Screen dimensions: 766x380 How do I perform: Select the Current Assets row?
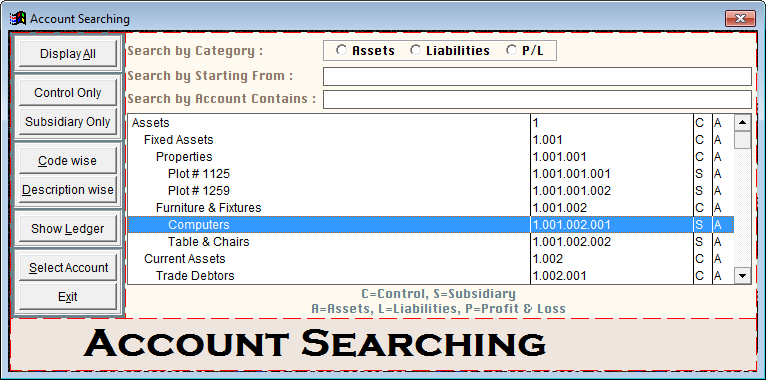click(431, 259)
